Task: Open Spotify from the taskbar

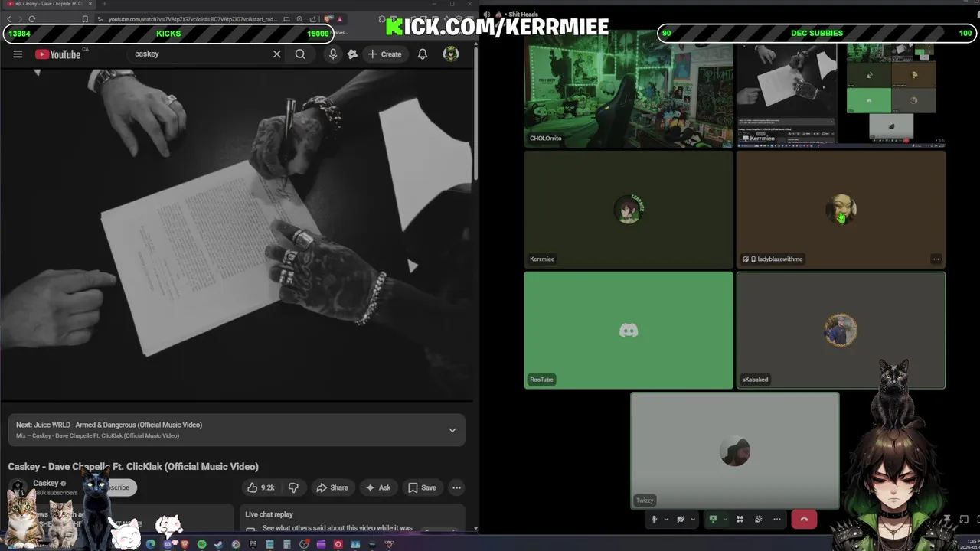Action: click(202, 544)
